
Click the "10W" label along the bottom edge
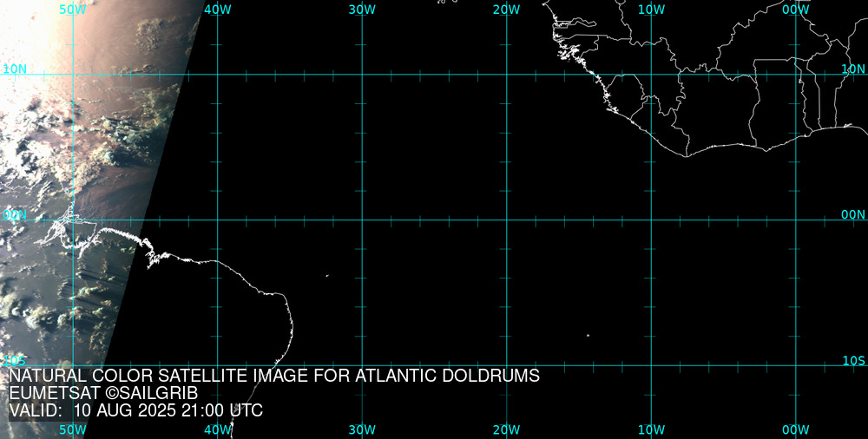click(x=652, y=429)
